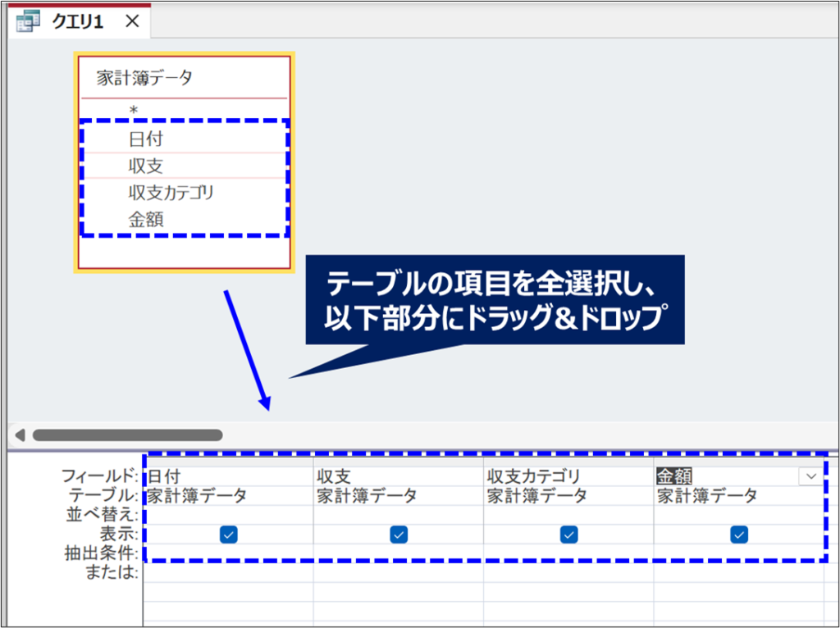
Task: Select the asterisk (*) entry in the table field list
Action: tap(134, 111)
